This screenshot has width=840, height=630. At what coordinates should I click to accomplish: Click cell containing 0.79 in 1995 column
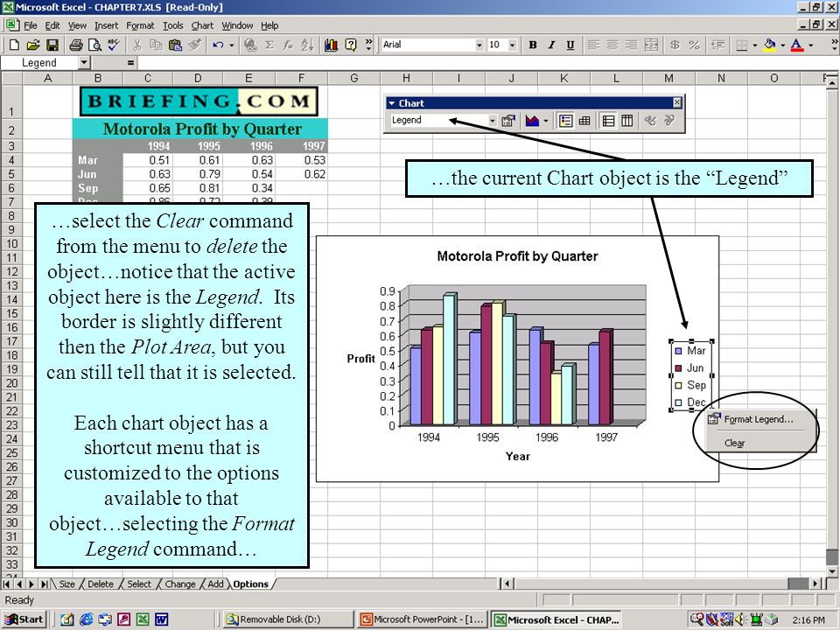(x=199, y=174)
